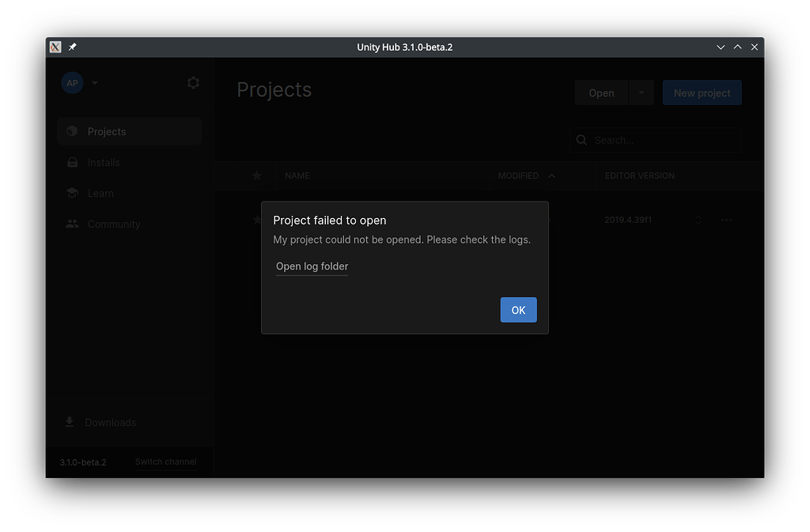Expand the account dropdown arrow

[x=95, y=83]
